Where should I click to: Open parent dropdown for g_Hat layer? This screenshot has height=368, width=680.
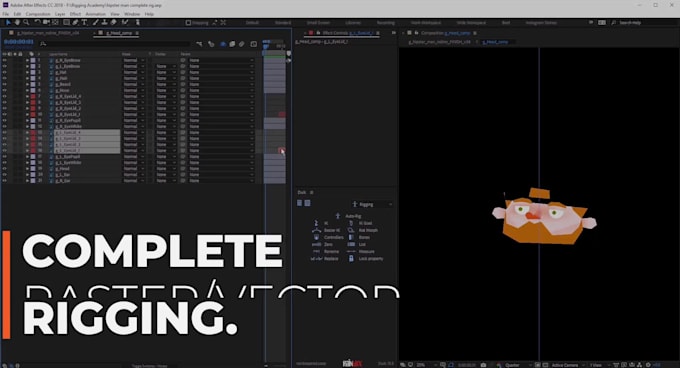point(221,72)
